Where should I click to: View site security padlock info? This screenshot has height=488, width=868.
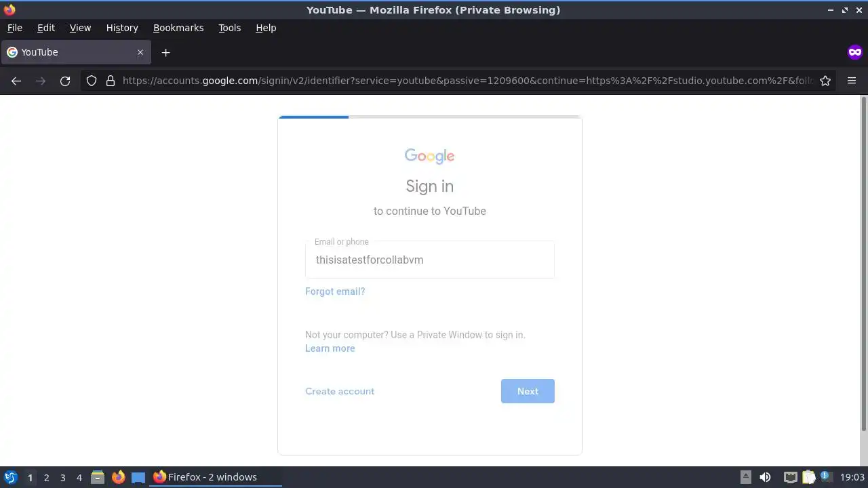click(x=111, y=81)
